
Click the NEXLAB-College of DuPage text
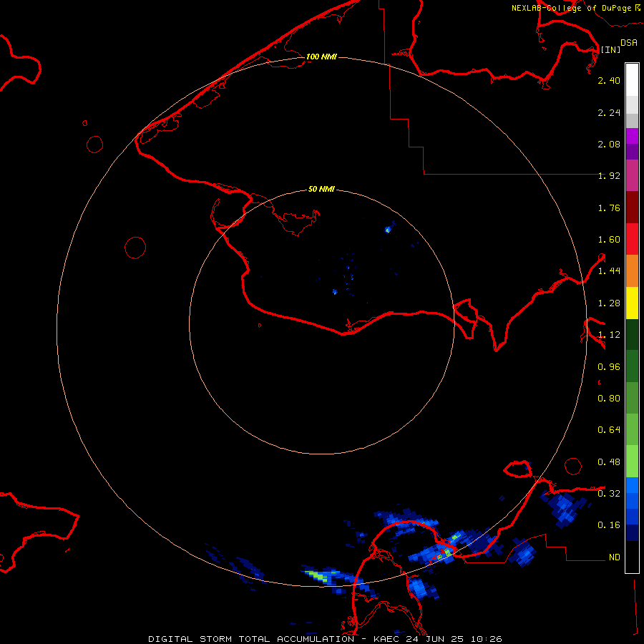click(571, 8)
